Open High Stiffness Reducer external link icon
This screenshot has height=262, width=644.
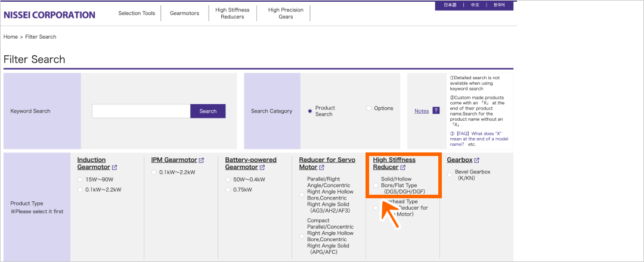coord(403,168)
